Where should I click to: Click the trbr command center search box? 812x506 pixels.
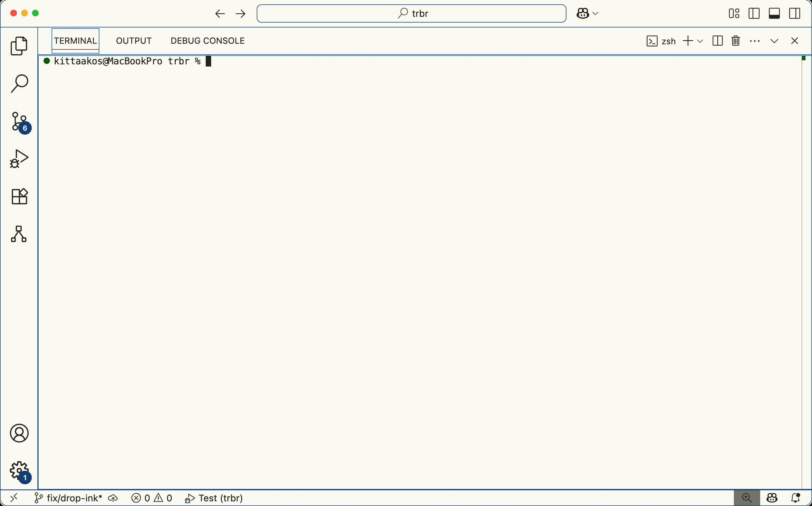click(411, 13)
